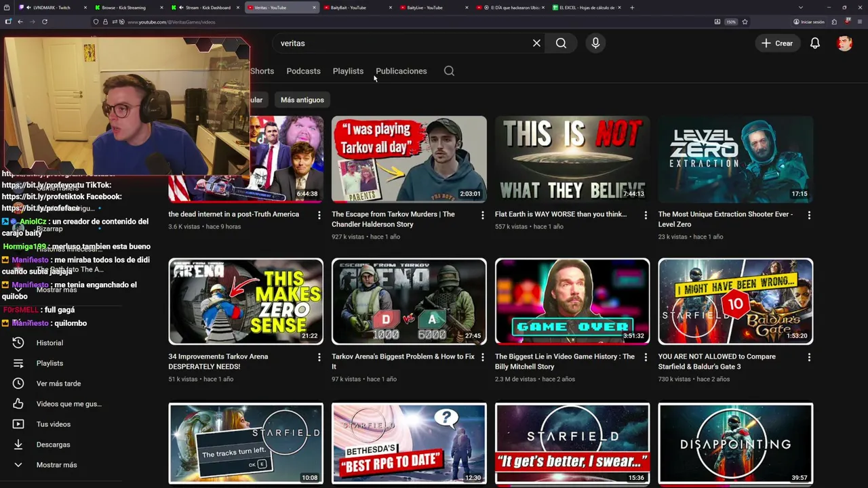The width and height of the screenshot is (868, 488).
Task: Play Starfield 'The tracks turn left' thumbnail
Action: click(245, 443)
